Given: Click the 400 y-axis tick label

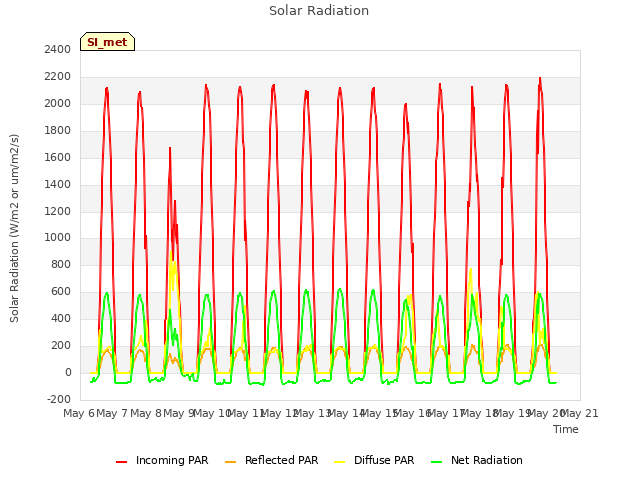Looking at the screenshot, I should pos(61,319).
